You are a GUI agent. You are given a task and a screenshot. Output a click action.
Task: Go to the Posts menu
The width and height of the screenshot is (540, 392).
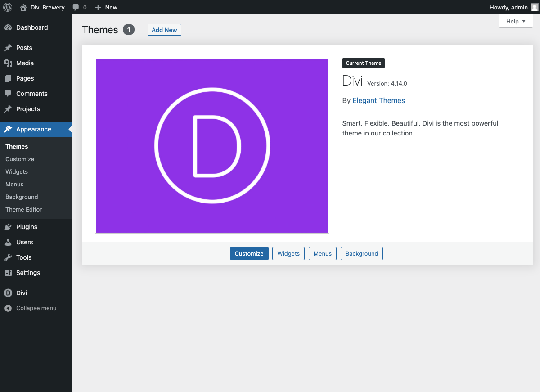point(36,48)
